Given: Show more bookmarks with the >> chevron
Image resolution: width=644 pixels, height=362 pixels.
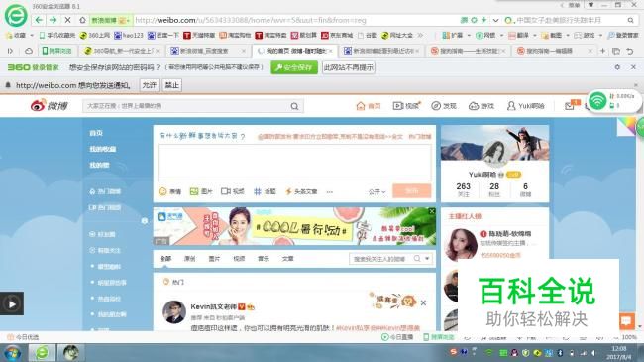Looking at the screenshot, I should pos(420,36).
